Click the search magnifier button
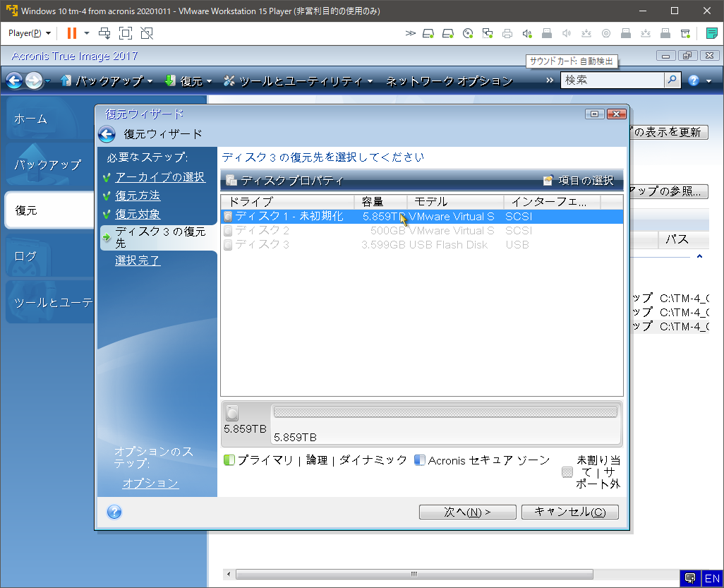The width and height of the screenshot is (724, 588). coord(672,80)
